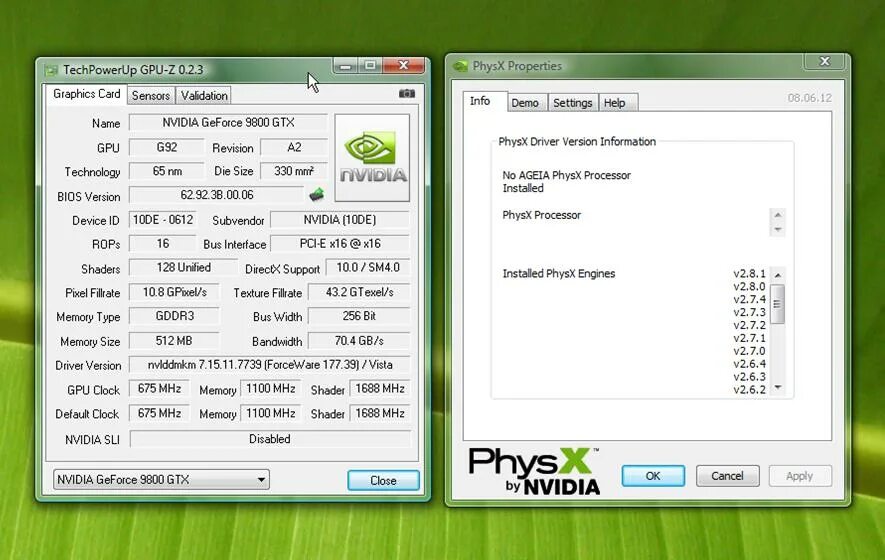
Task: Close the PhysX Properties window
Action: click(x=825, y=62)
